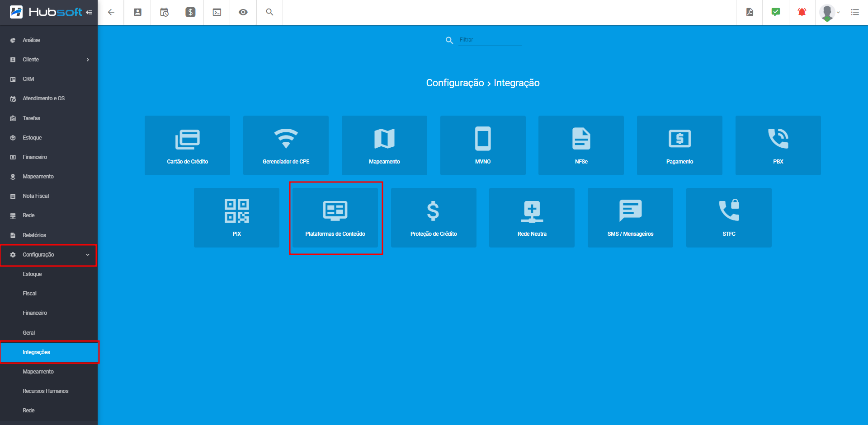This screenshot has width=868, height=425.
Task: Click the Filtrar input field
Action: pyautogui.click(x=490, y=40)
